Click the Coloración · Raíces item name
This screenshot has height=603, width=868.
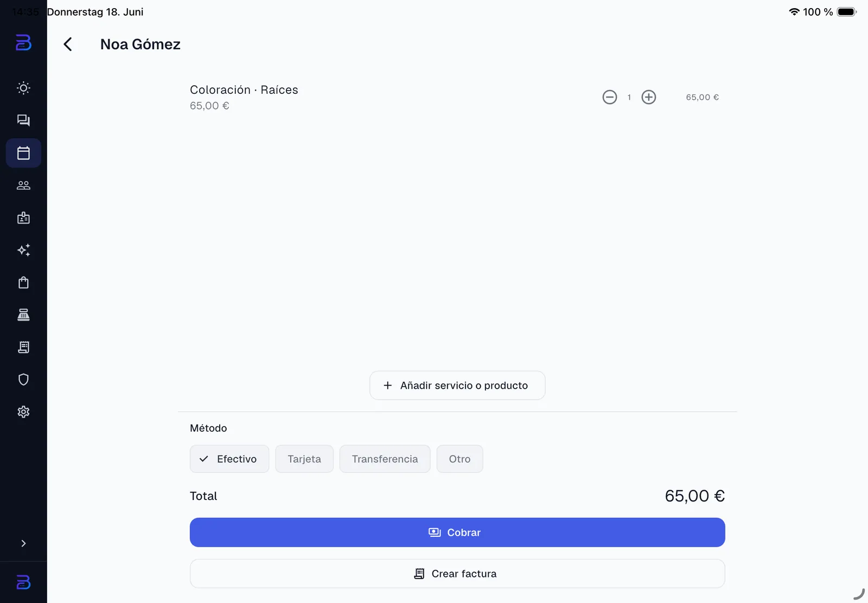[244, 90]
